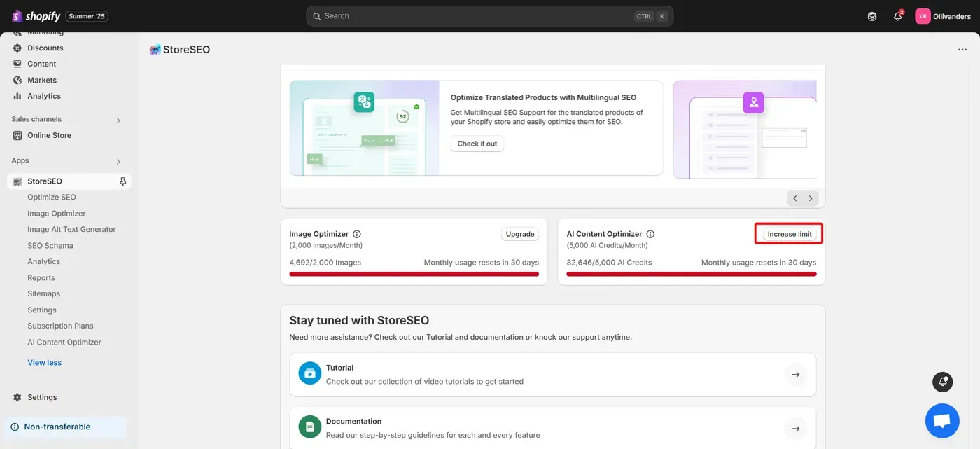Go to Subscription Plans page
The width and height of the screenshot is (980, 449).
60,326
